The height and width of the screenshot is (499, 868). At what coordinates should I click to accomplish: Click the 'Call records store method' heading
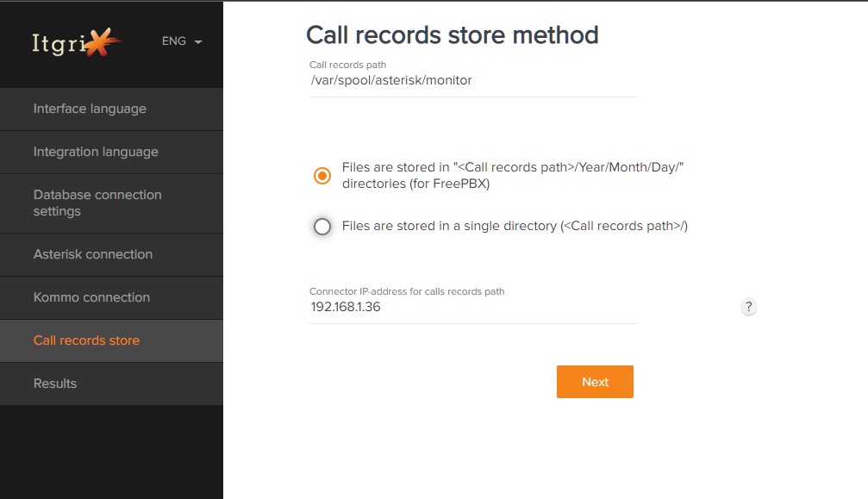[x=453, y=35]
